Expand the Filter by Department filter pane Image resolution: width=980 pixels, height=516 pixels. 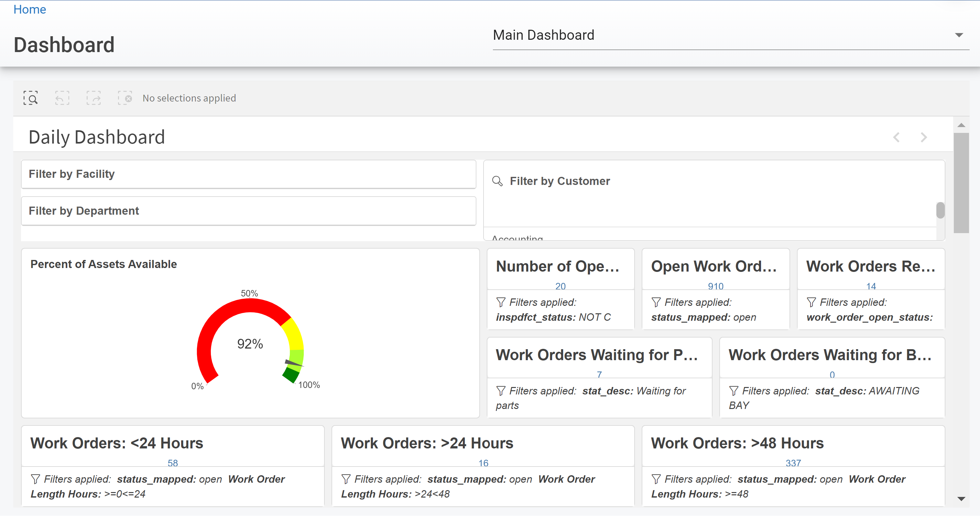click(248, 211)
